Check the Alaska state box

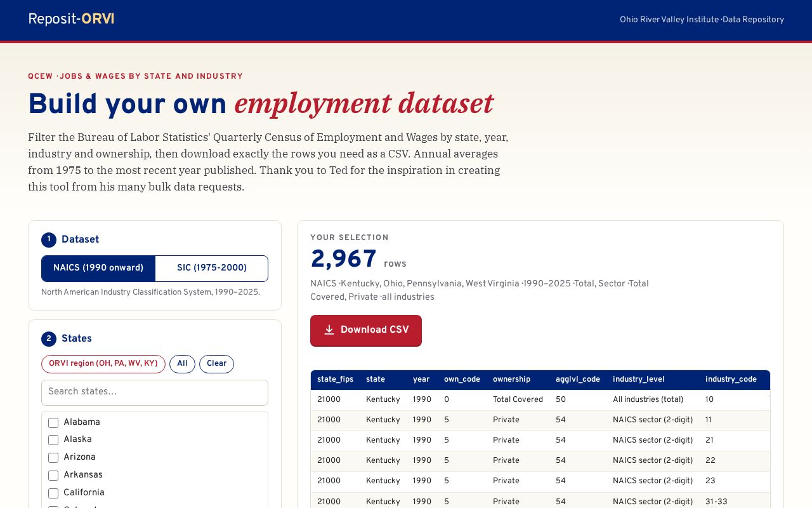click(53, 440)
